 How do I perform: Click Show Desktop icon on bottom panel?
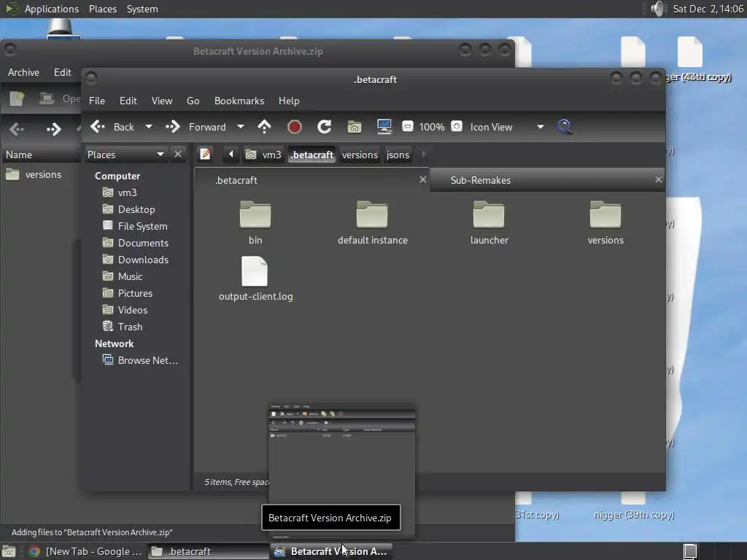click(x=9, y=551)
